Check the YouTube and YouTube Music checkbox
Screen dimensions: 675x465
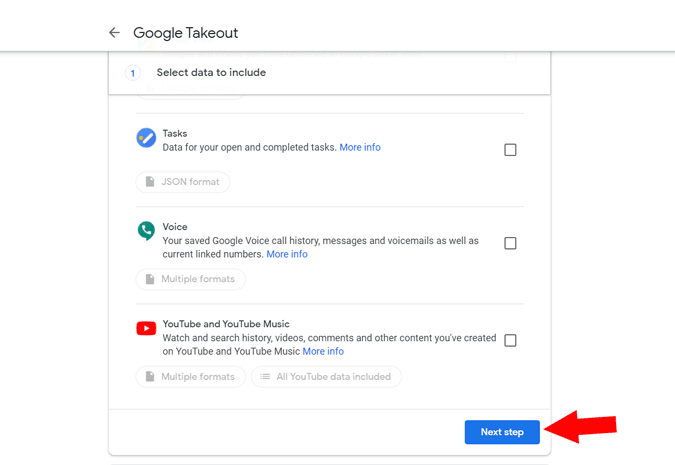tap(510, 341)
